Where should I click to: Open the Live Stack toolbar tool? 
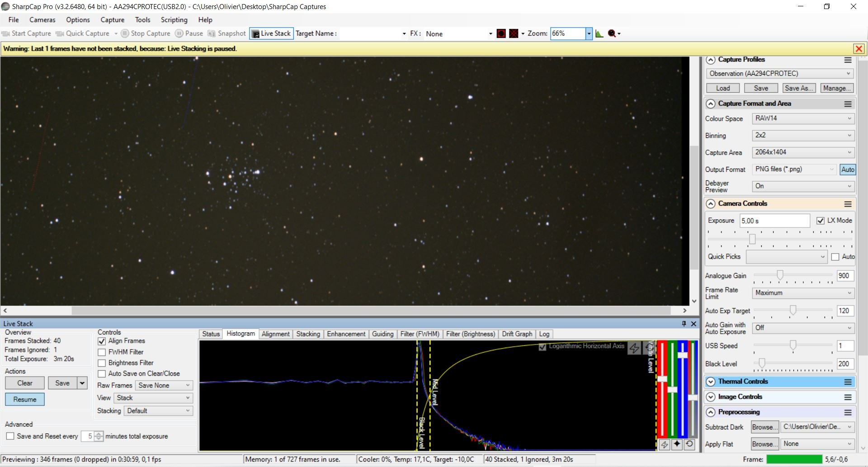[271, 33]
